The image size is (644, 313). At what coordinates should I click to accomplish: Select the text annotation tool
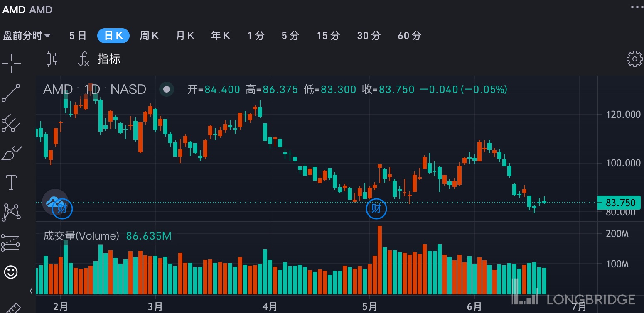[x=11, y=183]
